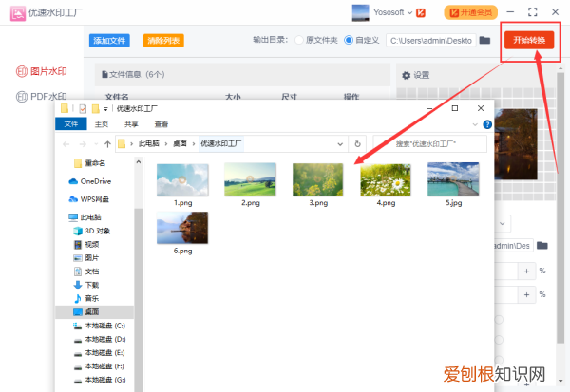Image resolution: width=570 pixels, height=392 pixels.
Task: Select WPS网盘 in navigation pane
Action: click(89, 199)
